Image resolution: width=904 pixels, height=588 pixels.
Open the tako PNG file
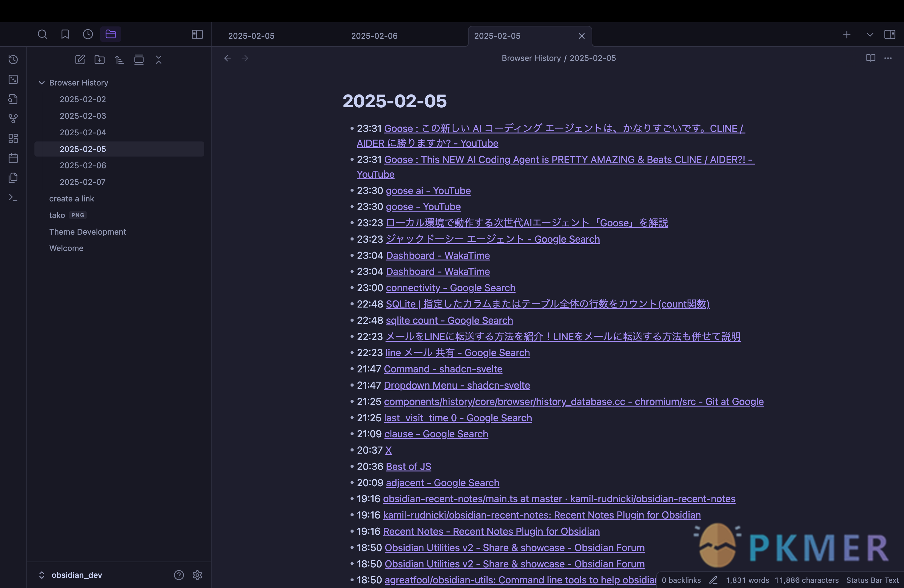119,215
